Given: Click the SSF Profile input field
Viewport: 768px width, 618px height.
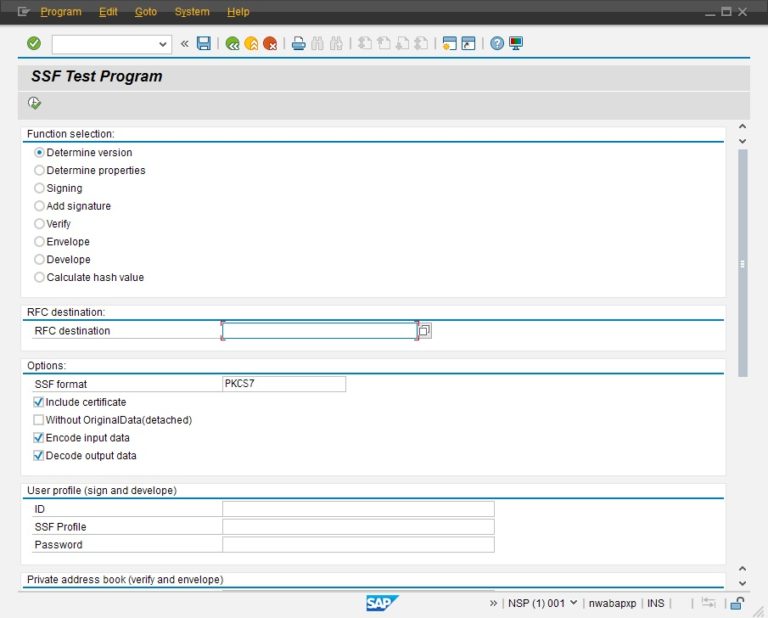Looking at the screenshot, I should tap(358, 527).
